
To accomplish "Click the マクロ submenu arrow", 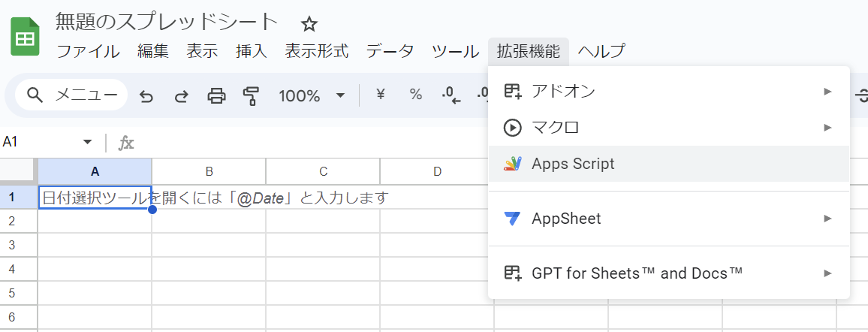I will point(827,127).
